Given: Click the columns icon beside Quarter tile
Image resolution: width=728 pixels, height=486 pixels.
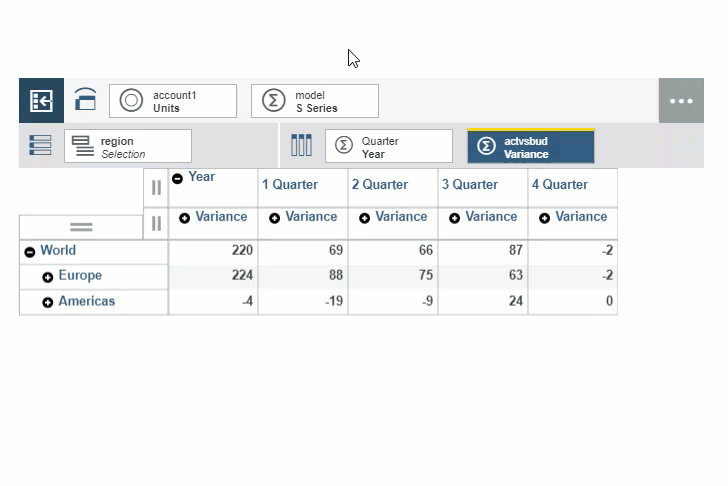Looking at the screenshot, I should coord(301,146).
